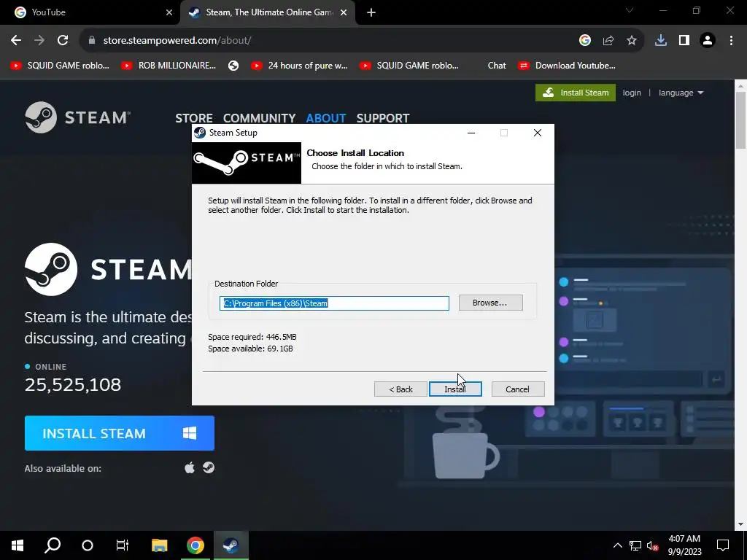
Task: Open Chrome downloads icon
Action: (x=661, y=41)
